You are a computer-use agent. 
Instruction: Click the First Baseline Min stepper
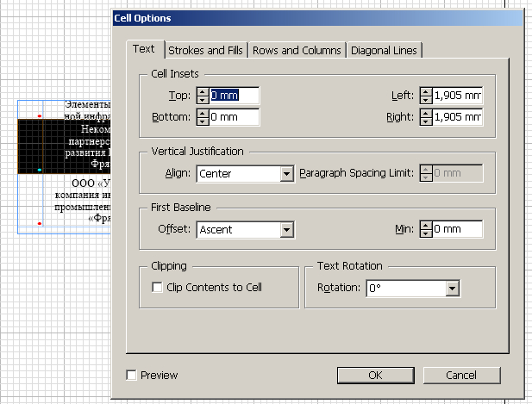(x=425, y=230)
